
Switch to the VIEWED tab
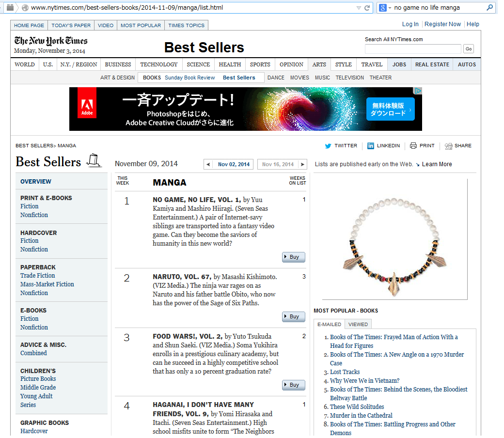pos(358,324)
